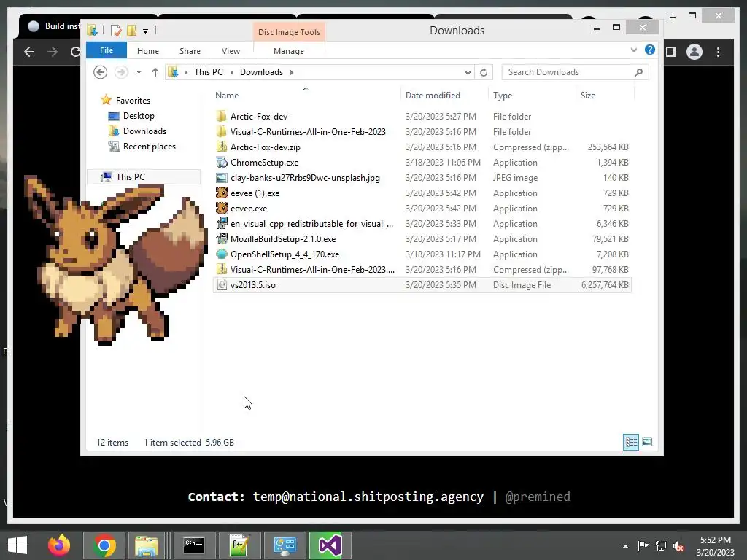
Task: Select the en_visual_cpp_redistributable installer icon
Action: (x=221, y=223)
